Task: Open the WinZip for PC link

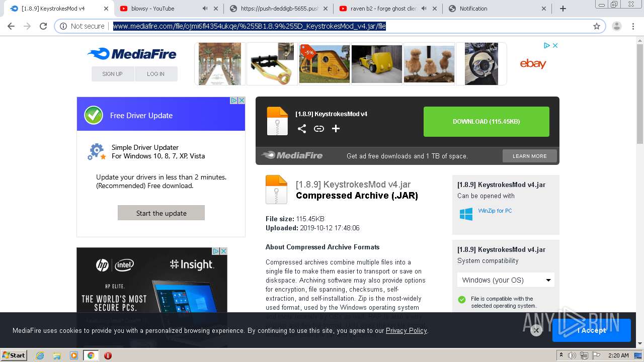Action: pyautogui.click(x=495, y=211)
